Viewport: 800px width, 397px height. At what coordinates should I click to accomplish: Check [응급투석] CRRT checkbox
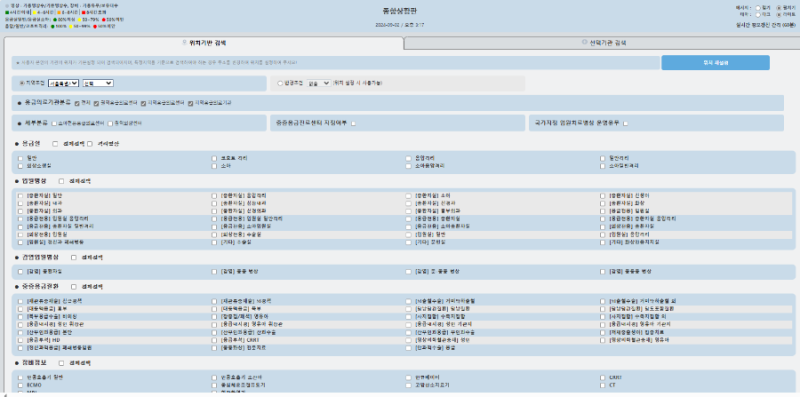215,339
